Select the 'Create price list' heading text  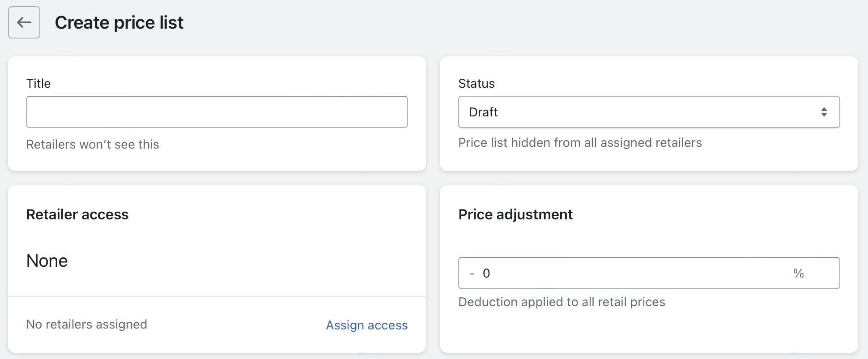click(119, 22)
